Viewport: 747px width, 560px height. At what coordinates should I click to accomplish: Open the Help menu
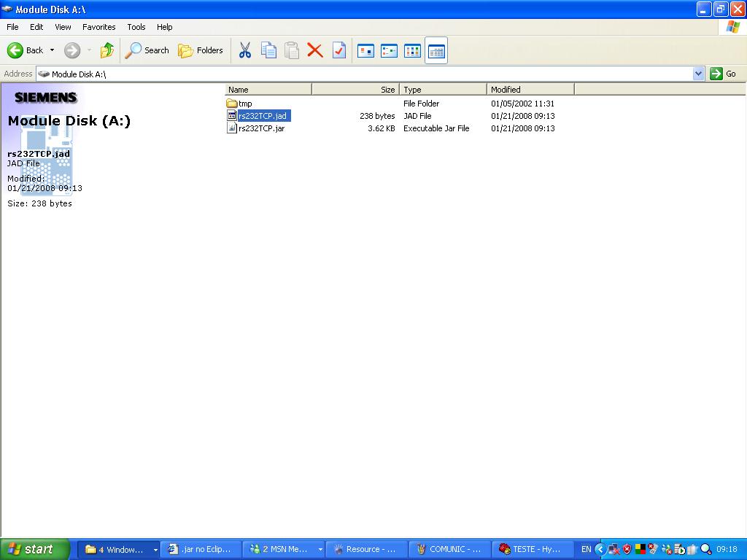coord(164,27)
